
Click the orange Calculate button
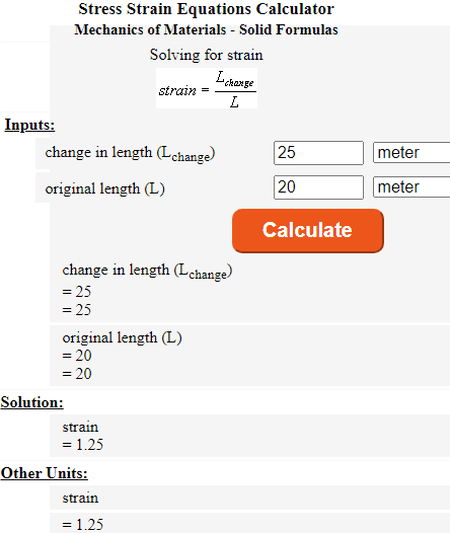(x=308, y=231)
